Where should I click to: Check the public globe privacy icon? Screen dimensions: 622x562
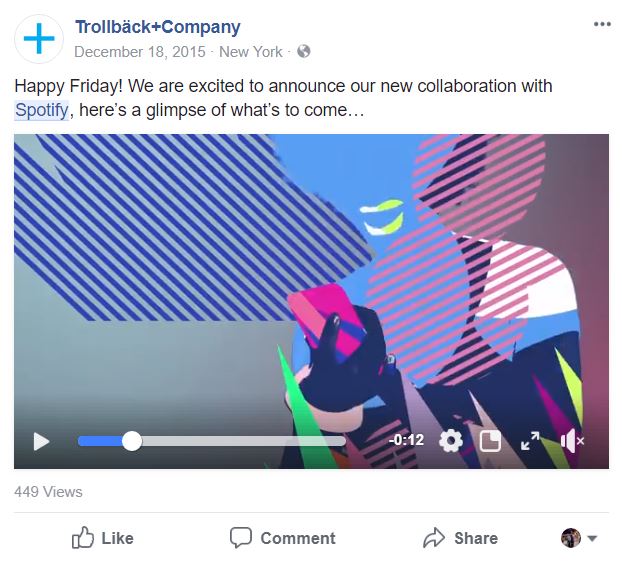[304, 51]
